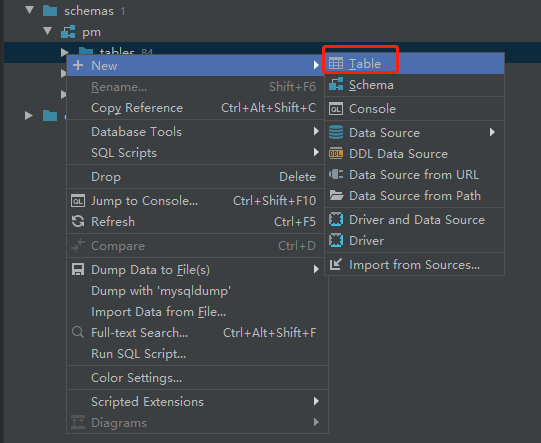The image size is (541, 443).
Task: Open the Dump Data to File(s) submenu arrow
Action: point(316,269)
